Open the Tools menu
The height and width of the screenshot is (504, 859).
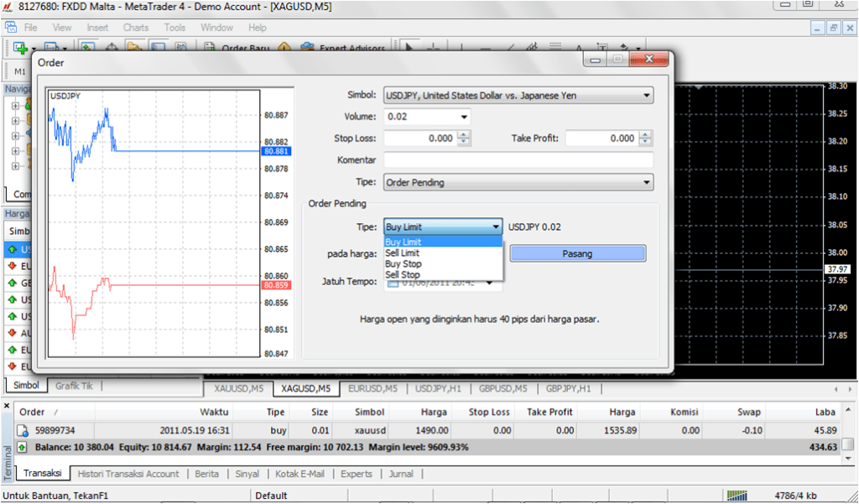(174, 28)
